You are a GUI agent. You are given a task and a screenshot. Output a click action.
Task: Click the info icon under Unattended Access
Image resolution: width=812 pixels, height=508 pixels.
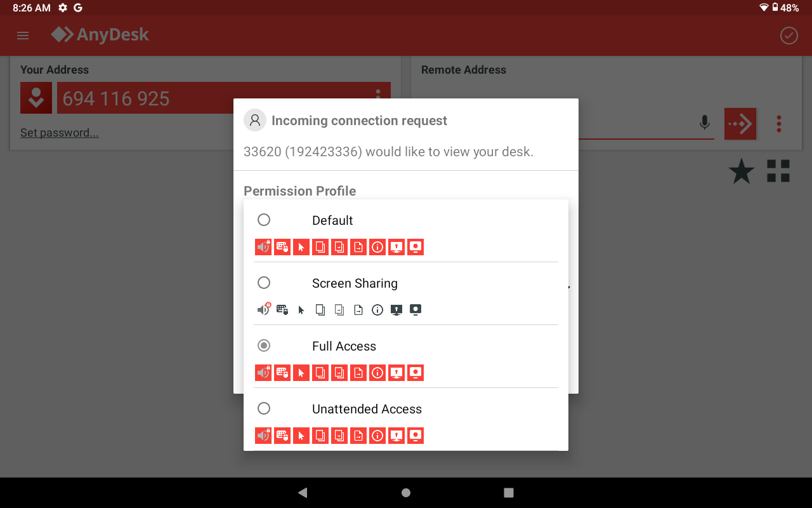377,436
